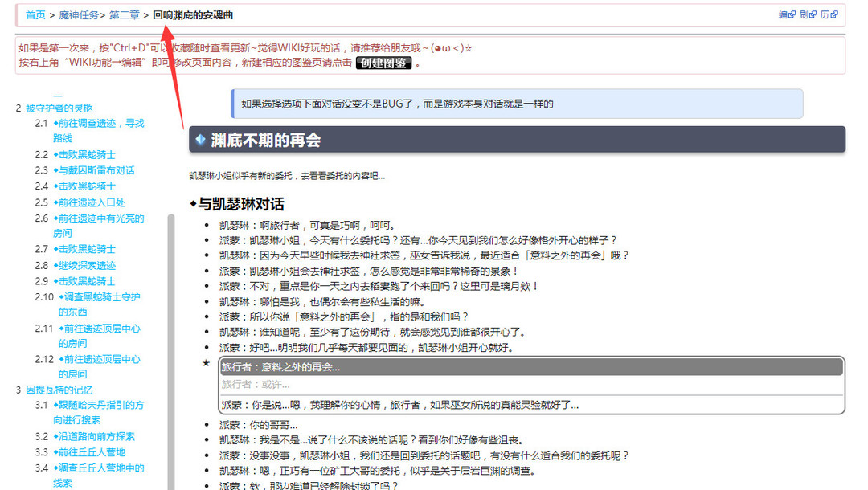Open the 历 (history) page icon
Viewport: 868px width, 490px height.
pyautogui.click(x=825, y=14)
